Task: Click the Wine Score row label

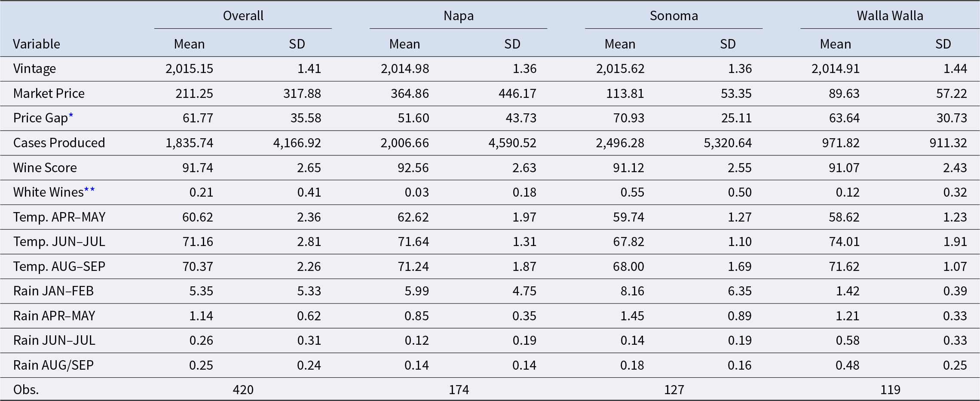Action: point(45,167)
